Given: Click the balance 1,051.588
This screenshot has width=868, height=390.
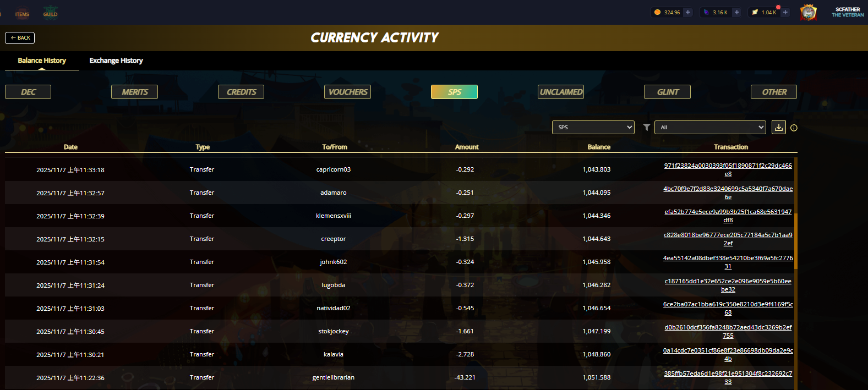Looking at the screenshot, I should (x=597, y=377).
